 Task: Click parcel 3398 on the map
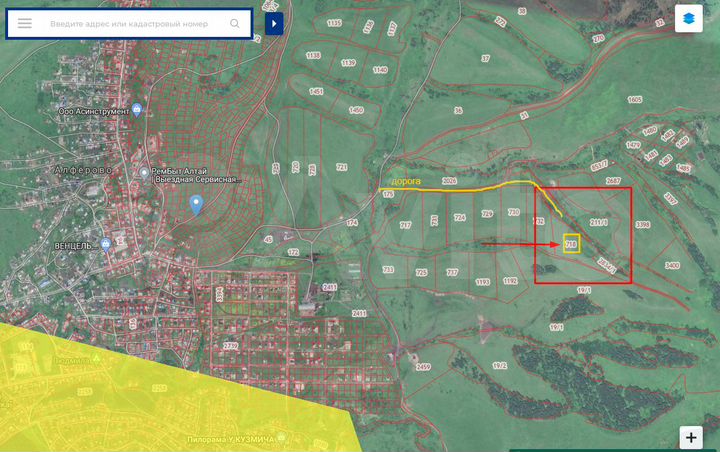pyautogui.click(x=643, y=225)
